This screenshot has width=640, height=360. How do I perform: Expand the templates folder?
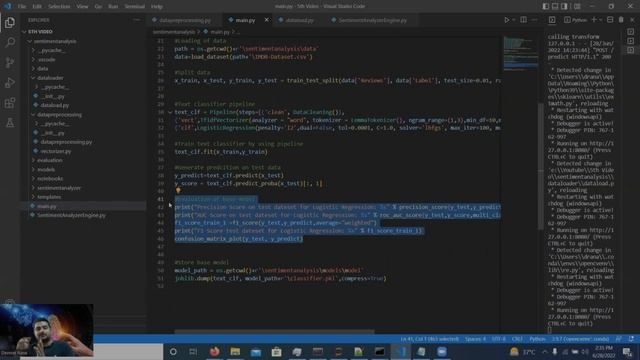pos(83,197)
